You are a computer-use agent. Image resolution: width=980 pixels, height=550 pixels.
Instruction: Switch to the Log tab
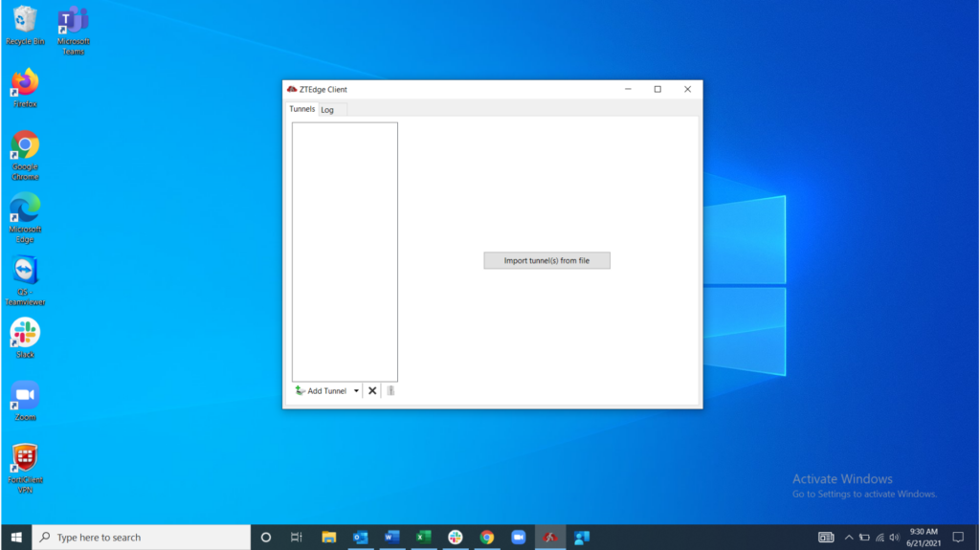pos(327,110)
